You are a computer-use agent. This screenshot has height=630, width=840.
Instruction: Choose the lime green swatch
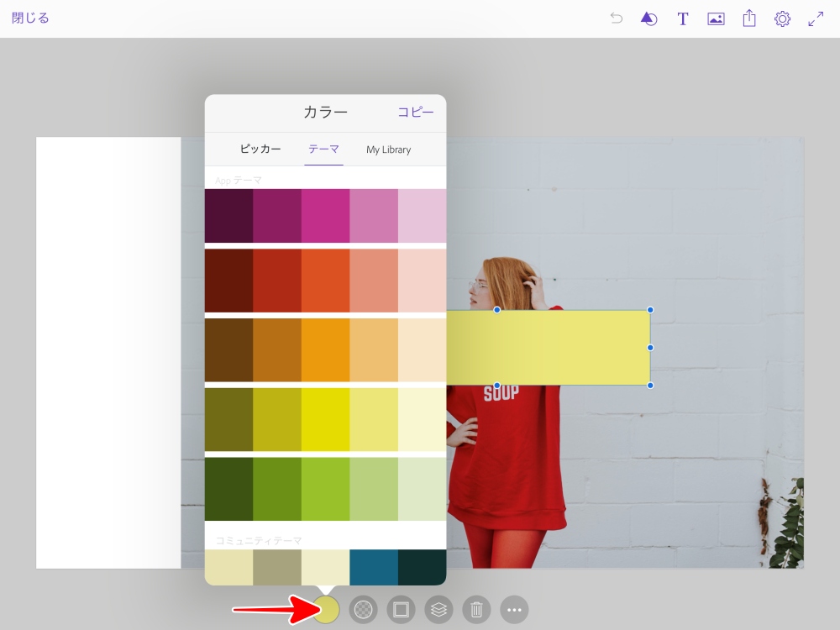coord(326,489)
